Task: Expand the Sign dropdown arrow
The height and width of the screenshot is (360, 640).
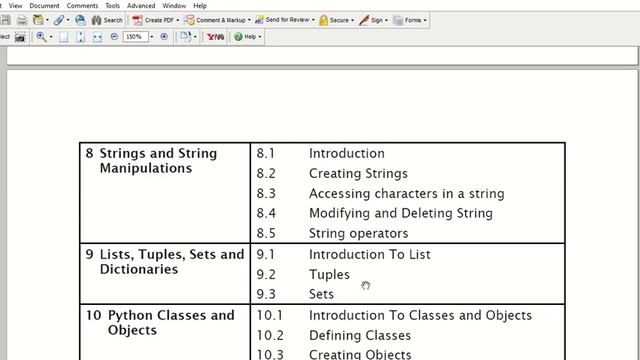Action: click(386, 20)
